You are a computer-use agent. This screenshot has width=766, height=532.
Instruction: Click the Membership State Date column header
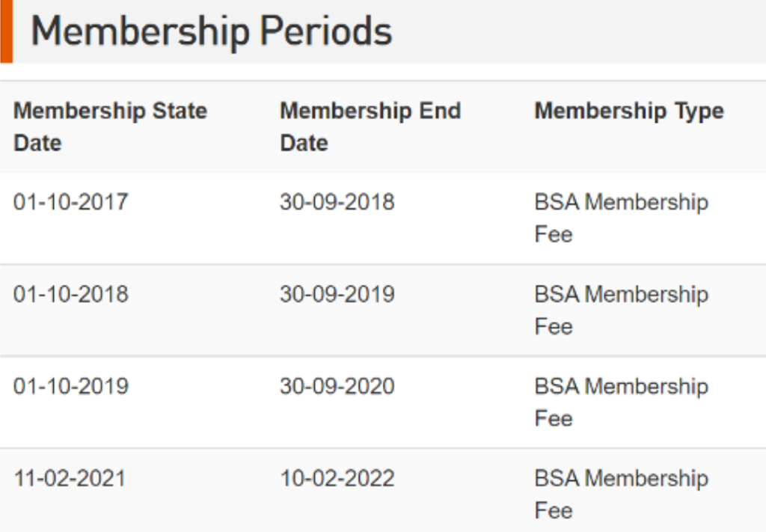pos(110,126)
